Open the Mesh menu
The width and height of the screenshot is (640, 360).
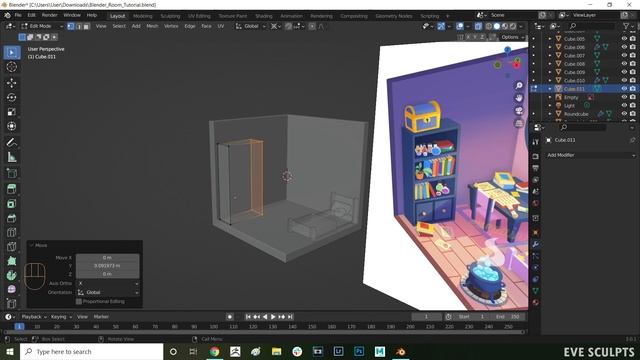pos(152,26)
